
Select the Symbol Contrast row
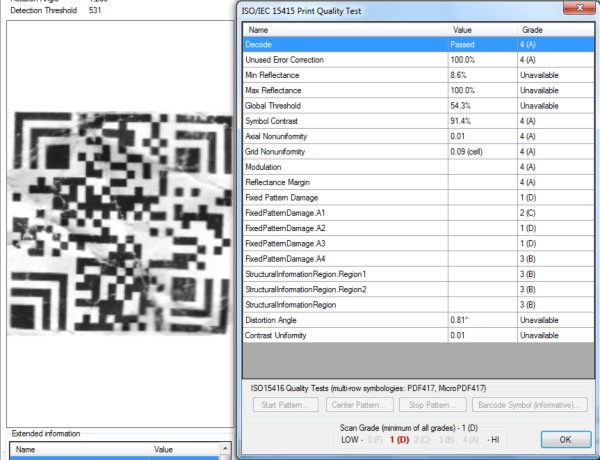(345, 121)
